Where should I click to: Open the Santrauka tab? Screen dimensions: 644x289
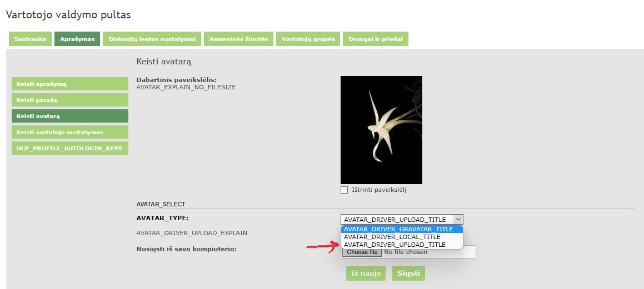coord(30,39)
